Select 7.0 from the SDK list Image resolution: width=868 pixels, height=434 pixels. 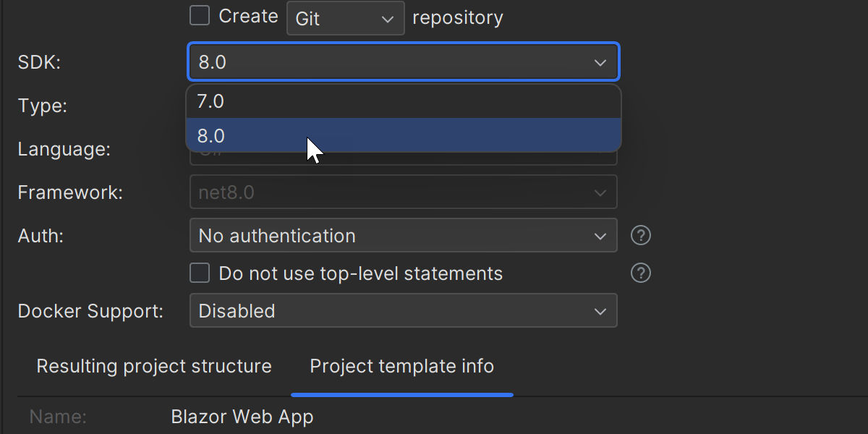click(x=403, y=102)
